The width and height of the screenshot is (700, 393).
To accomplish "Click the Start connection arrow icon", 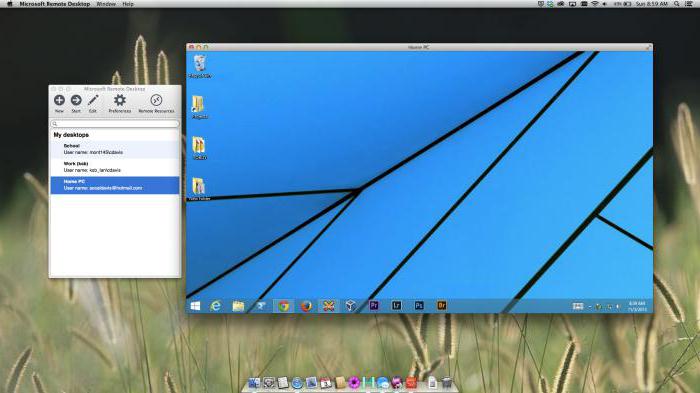I will click(76, 100).
